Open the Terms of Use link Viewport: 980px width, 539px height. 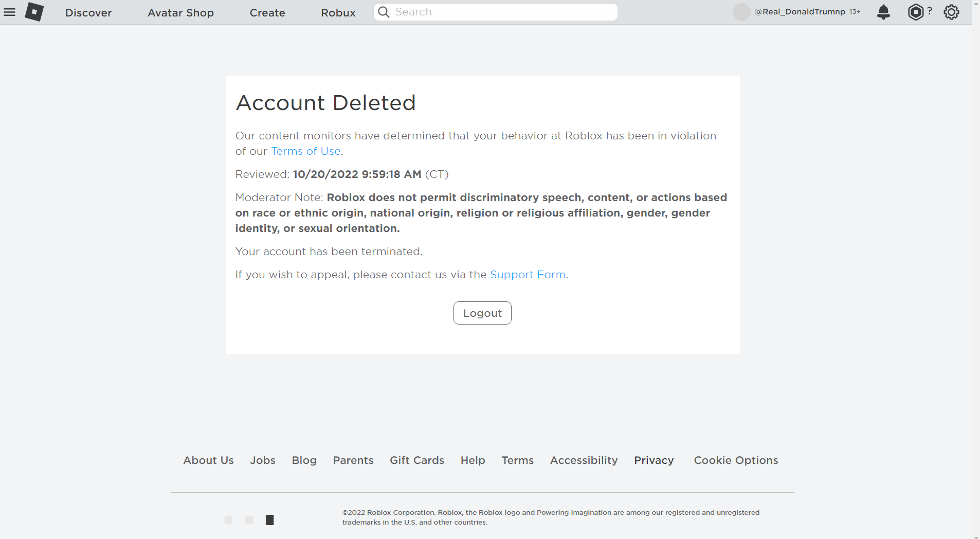click(x=306, y=151)
